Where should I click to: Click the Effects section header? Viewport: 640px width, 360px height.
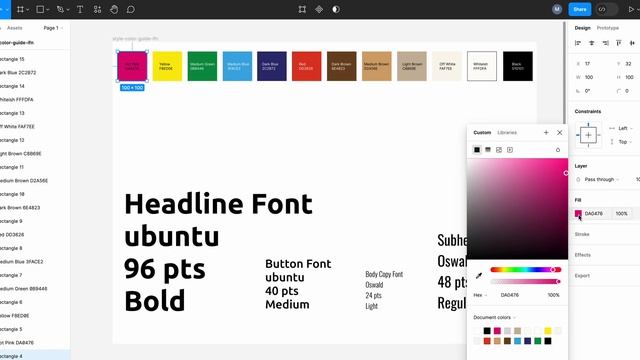click(x=582, y=255)
